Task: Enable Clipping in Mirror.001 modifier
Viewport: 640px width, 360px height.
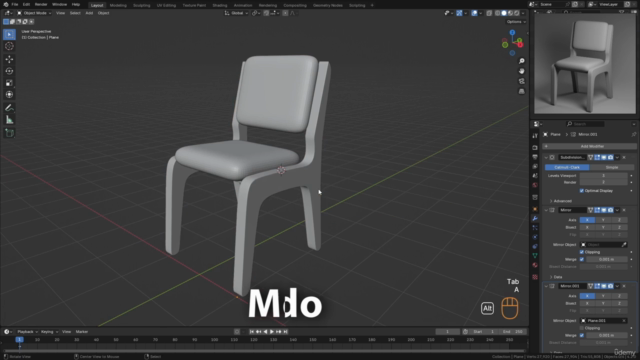Action: (582, 328)
